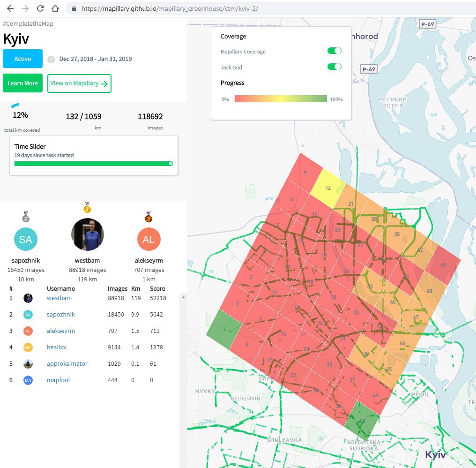
Task: Open the approksimator username link
Action: [x=67, y=363]
